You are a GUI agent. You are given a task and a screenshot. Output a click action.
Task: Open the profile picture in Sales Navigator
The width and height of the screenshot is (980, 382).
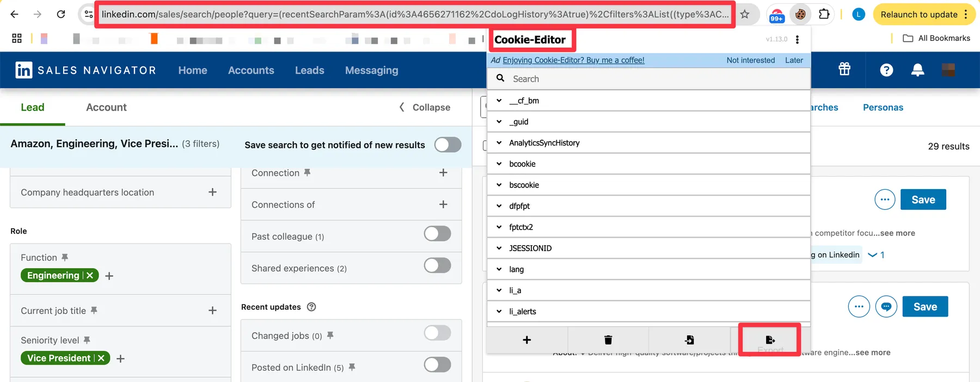(948, 70)
